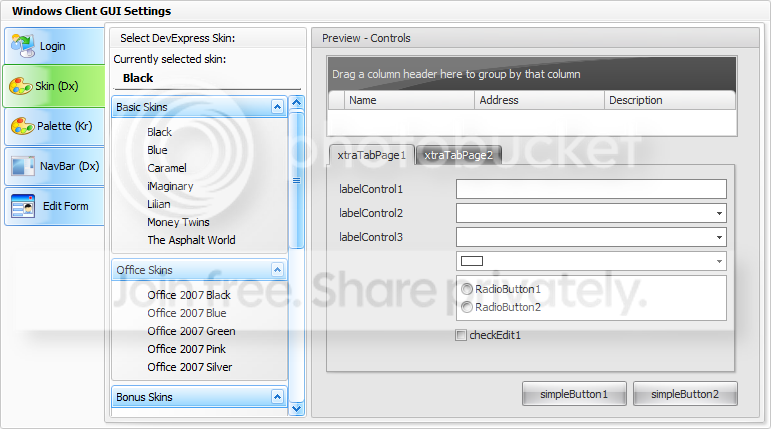This screenshot has width=771, height=429.
Task: Switch to the xtraTabPage2 tab
Action: (x=458, y=155)
